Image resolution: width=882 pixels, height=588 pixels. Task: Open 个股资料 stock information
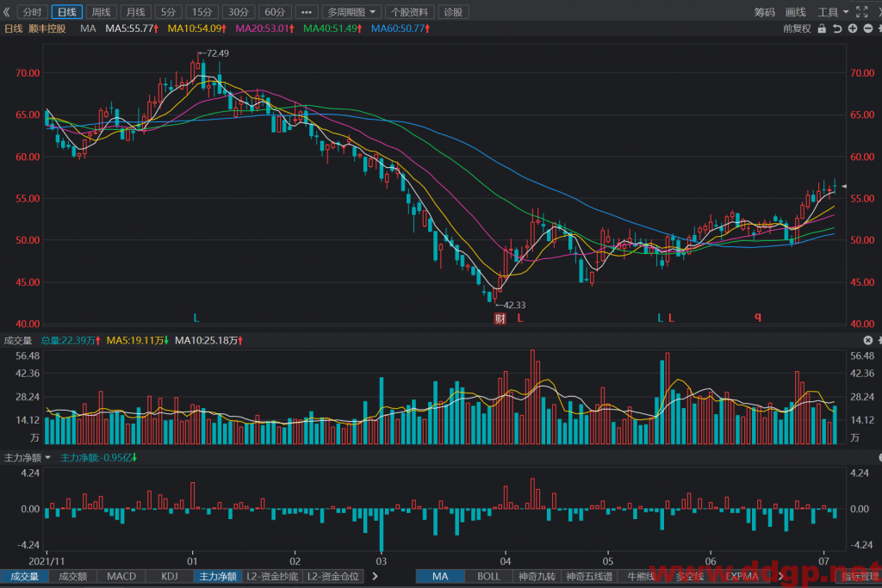[x=410, y=12]
